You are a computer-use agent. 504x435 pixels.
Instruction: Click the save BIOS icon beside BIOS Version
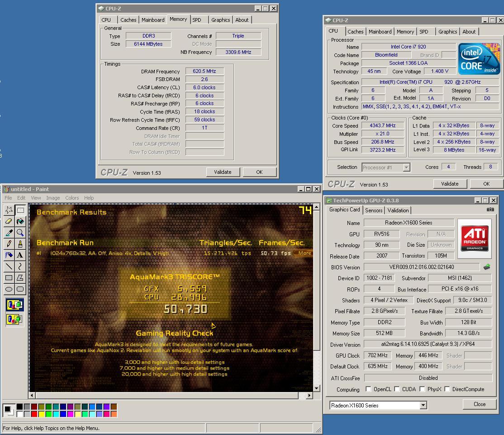(487, 267)
